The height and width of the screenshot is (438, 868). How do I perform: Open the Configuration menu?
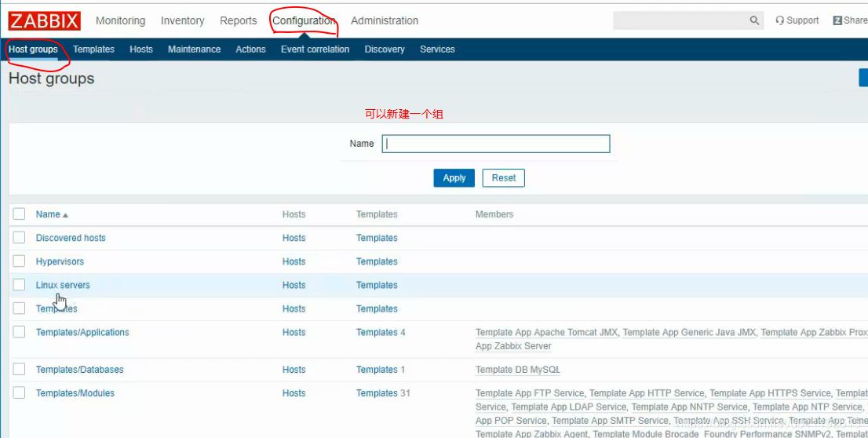point(304,20)
